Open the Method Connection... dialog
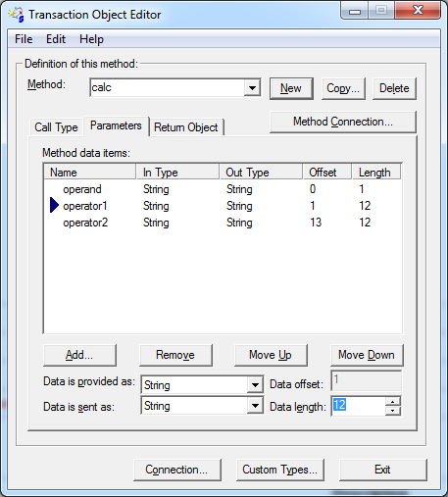Image resolution: width=448 pixels, height=497 pixels. (343, 122)
